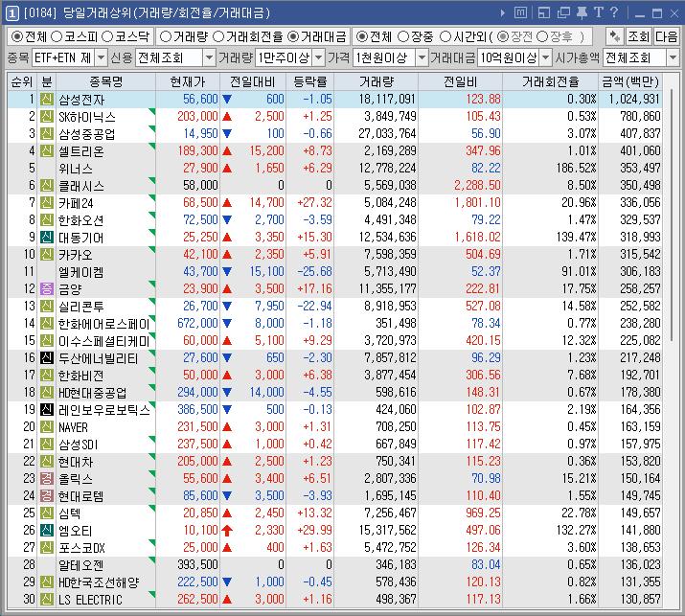685x616 pixels.
Task: Select the 거래회전율 radio button
Action: coord(218,36)
